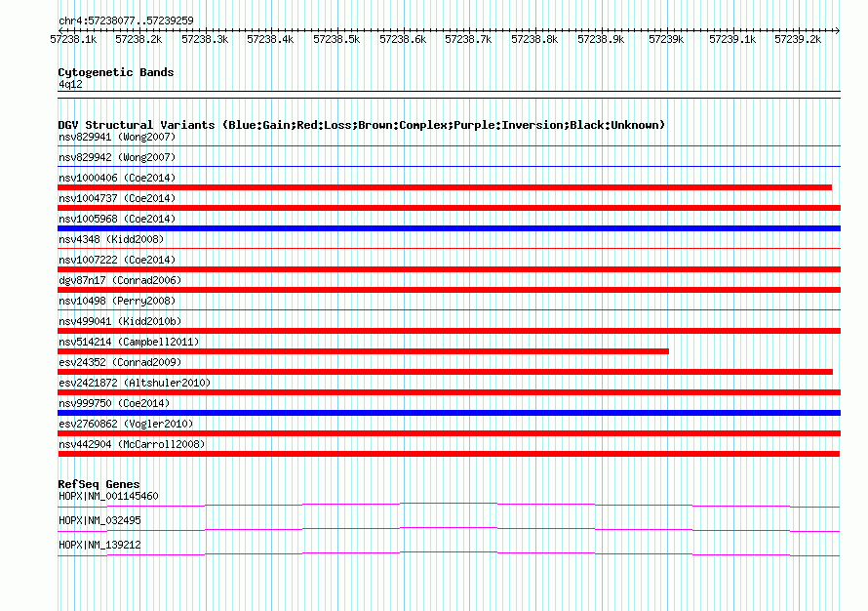Open gene HOPX|NM_001145460
This screenshot has height=611, width=868.
[108, 496]
